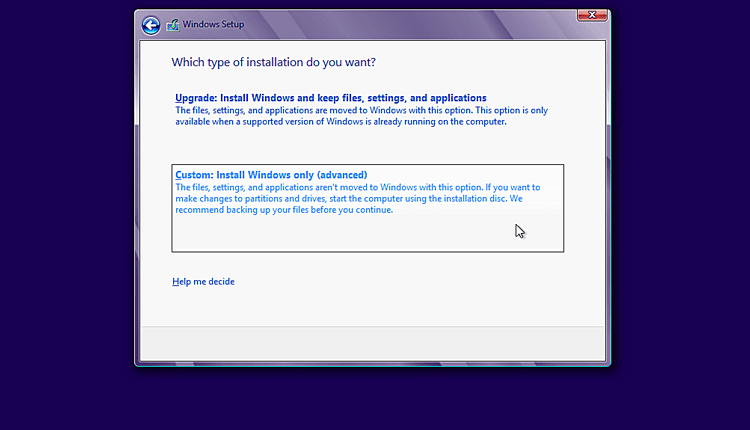
Task: Click the 'Windows Setup' title text
Action: pyautogui.click(x=213, y=24)
